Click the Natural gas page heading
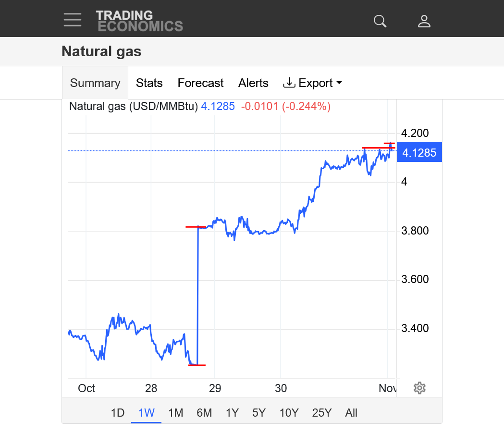The height and width of the screenshot is (433, 504). pos(101,51)
